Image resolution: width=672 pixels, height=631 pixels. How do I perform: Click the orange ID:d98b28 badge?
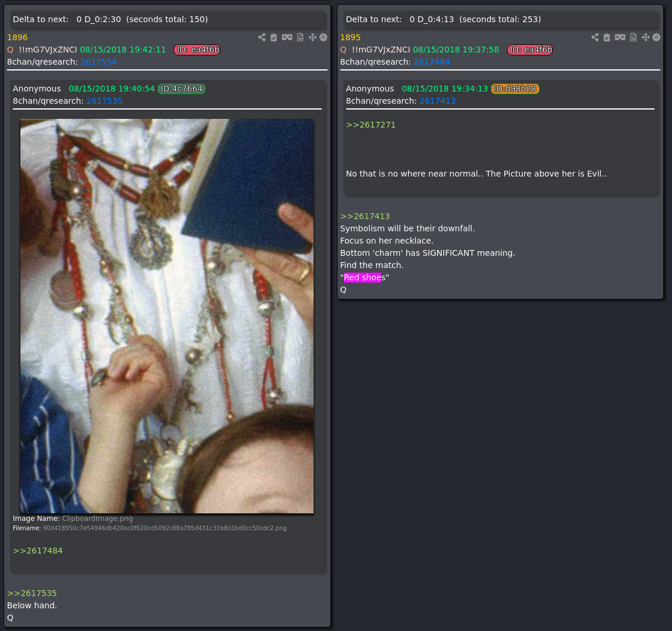point(515,89)
